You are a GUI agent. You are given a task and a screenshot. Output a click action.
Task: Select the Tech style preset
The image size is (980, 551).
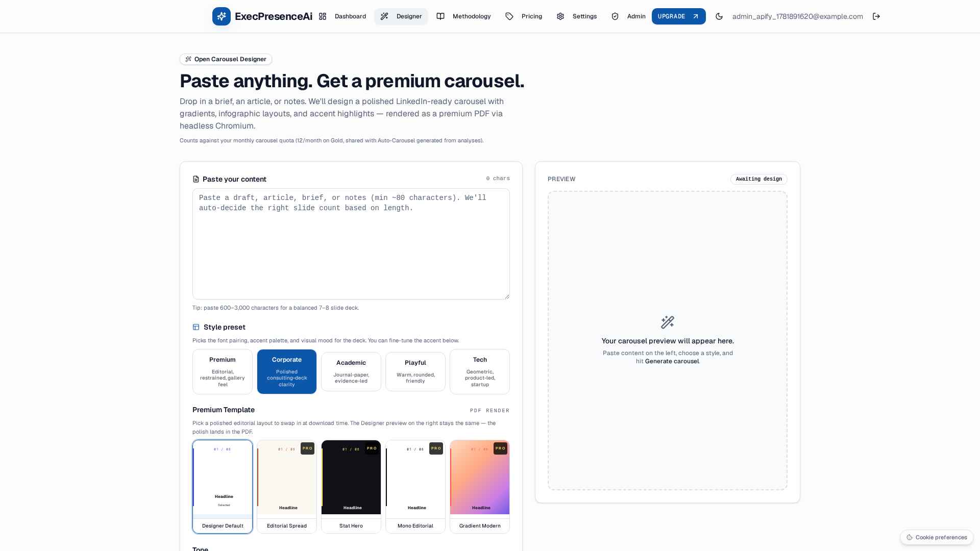480,371
